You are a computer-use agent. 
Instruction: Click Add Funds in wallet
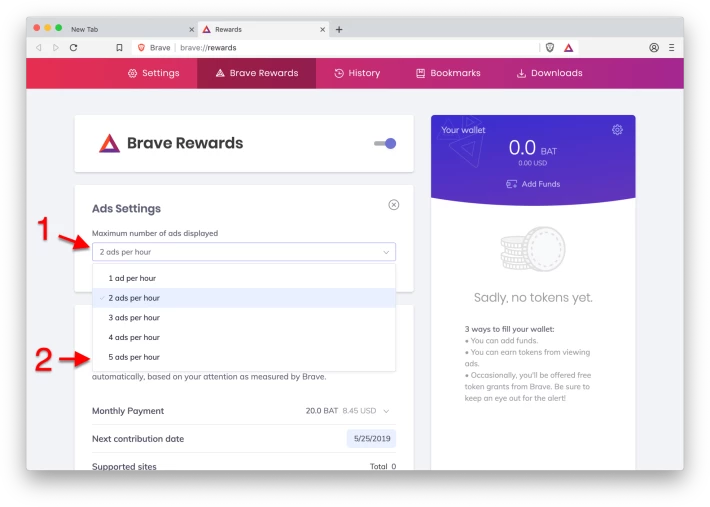pyautogui.click(x=533, y=184)
